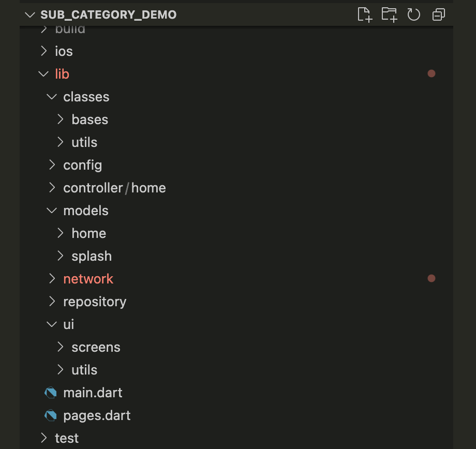Expand the screens folder under ui
The image size is (476, 449).
point(96,347)
